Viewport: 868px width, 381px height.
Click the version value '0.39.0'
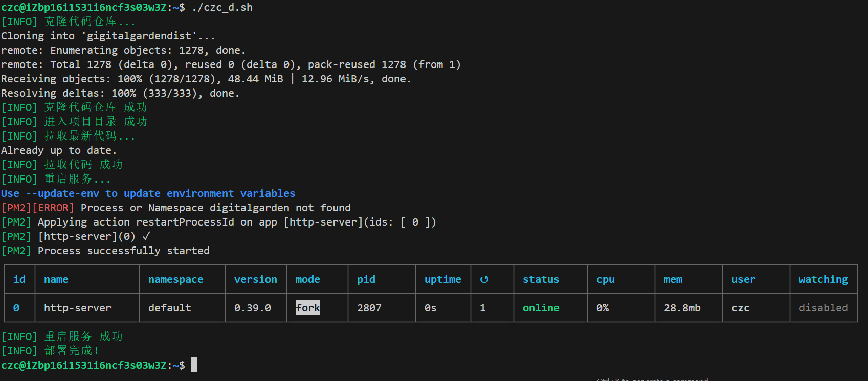coord(253,308)
